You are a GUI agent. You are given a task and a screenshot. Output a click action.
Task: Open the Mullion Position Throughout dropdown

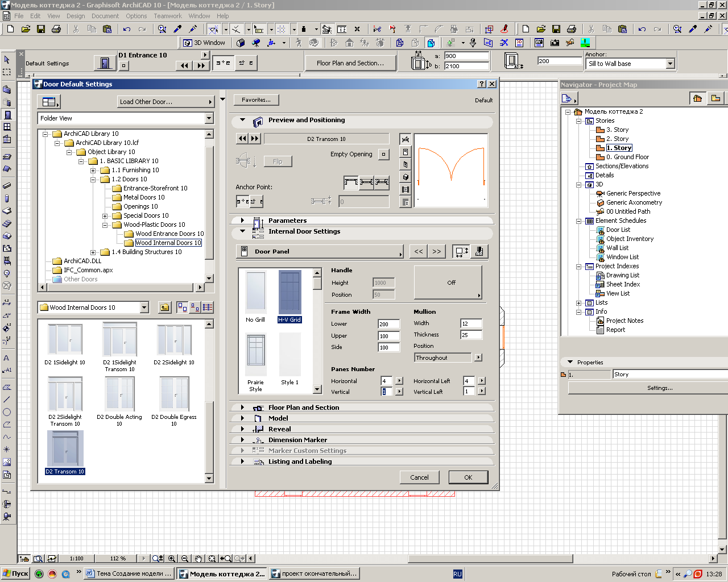pyautogui.click(x=478, y=357)
